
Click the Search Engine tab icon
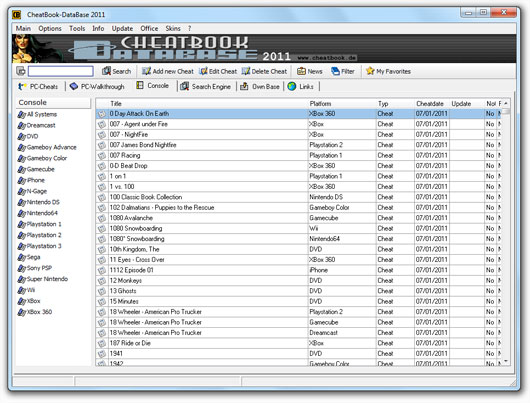tap(185, 87)
